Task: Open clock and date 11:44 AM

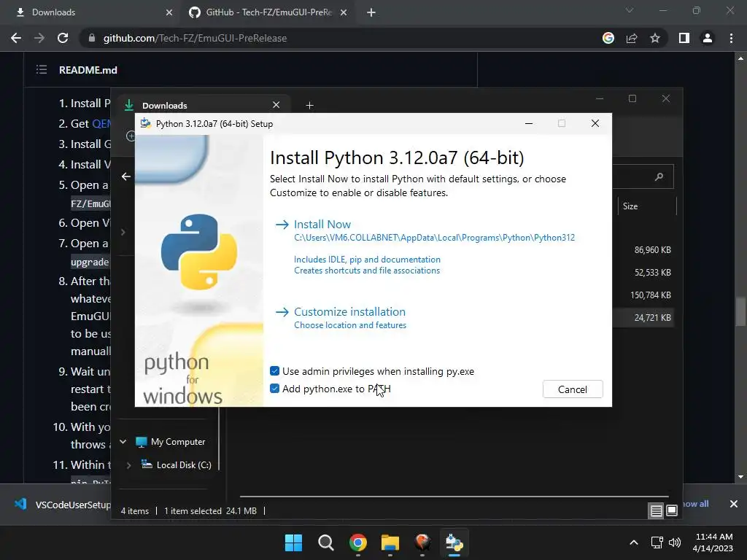Action: [x=713, y=542]
